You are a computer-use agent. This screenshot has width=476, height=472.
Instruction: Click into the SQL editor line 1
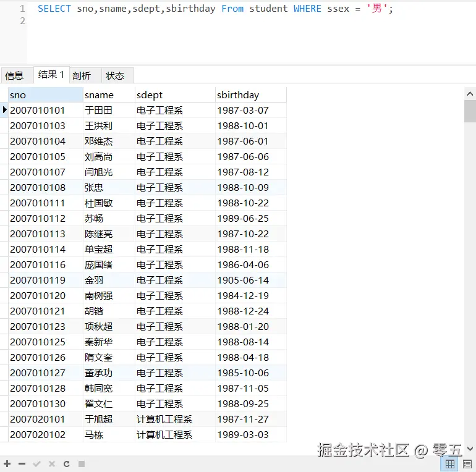coord(215,9)
